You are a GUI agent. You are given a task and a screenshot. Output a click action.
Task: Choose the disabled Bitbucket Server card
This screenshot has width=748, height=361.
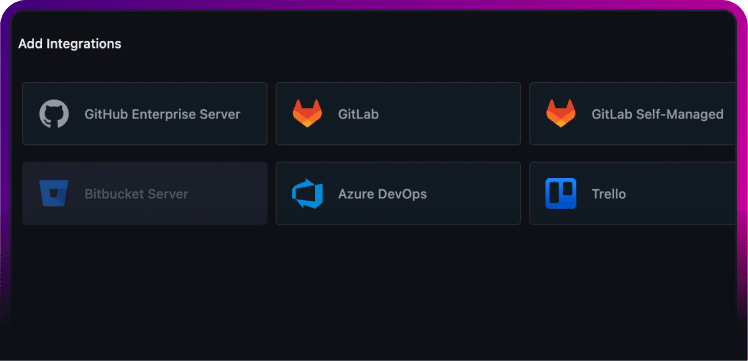click(x=145, y=193)
